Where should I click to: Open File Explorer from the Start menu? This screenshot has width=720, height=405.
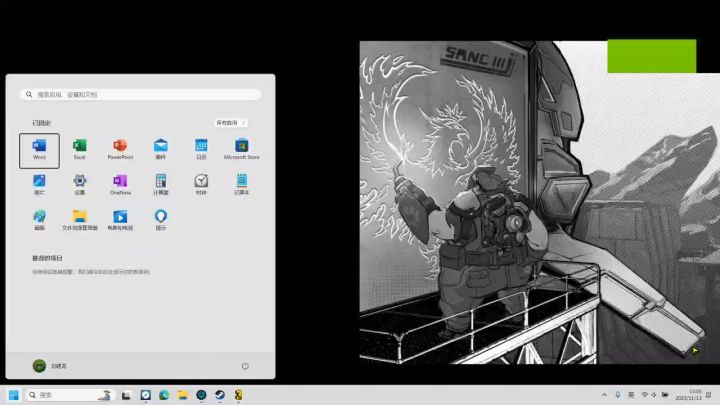point(79,220)
